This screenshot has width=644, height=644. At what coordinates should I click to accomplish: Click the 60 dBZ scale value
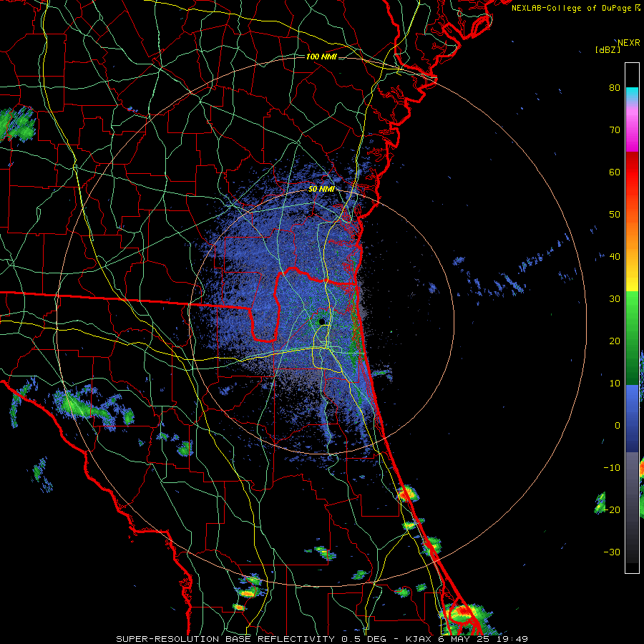615,172
